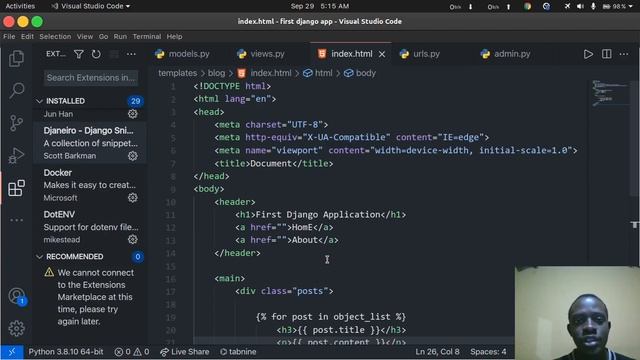Open extensions Views and More Actions menu

coord(131,54)
